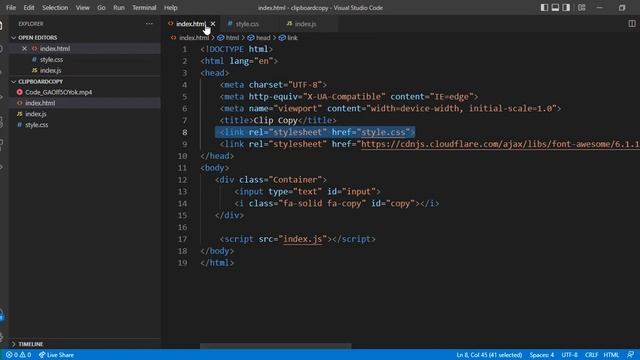Change HTML language mode in status bar
Viewport: 640px width, 360px height.
click(x=611, y=355)
